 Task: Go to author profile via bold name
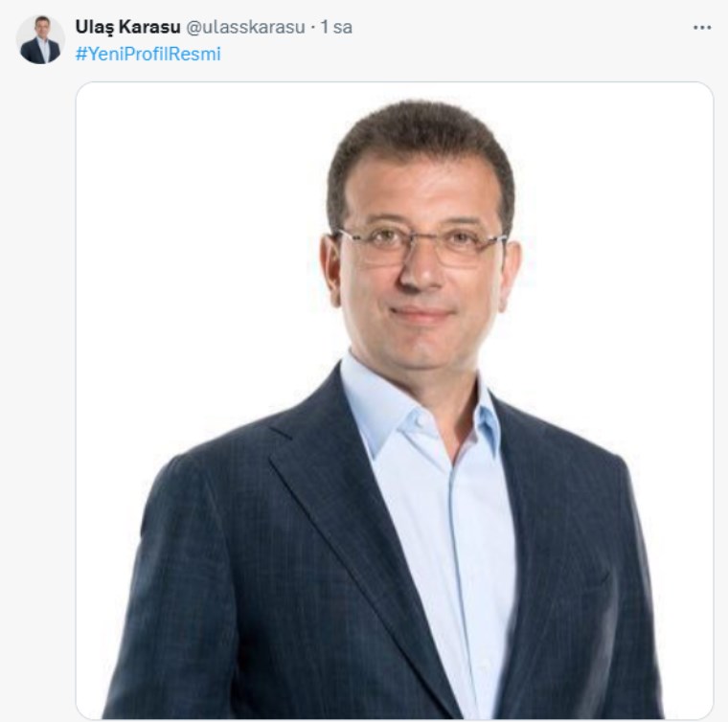[127, 27]
